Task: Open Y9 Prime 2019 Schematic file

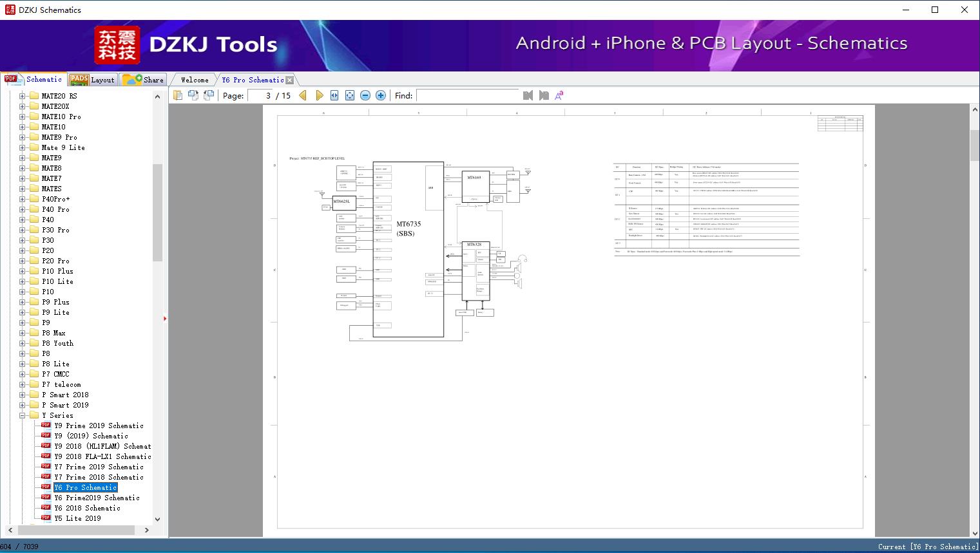Action: tap(99, 426)
